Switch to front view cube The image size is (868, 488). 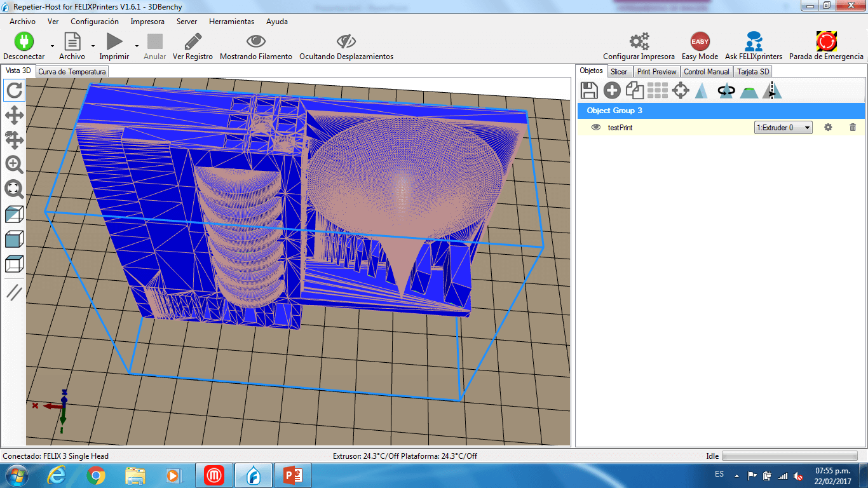pos(14,239)
